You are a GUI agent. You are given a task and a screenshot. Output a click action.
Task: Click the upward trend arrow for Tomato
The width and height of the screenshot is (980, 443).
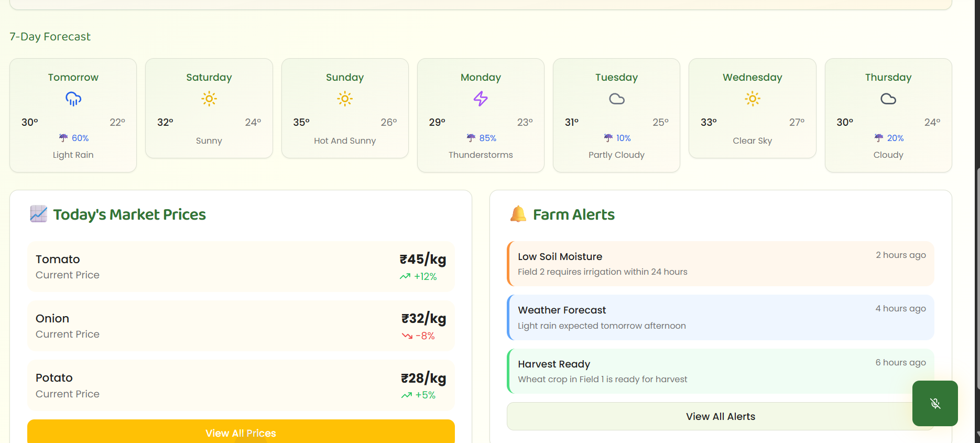click(405, 276)
